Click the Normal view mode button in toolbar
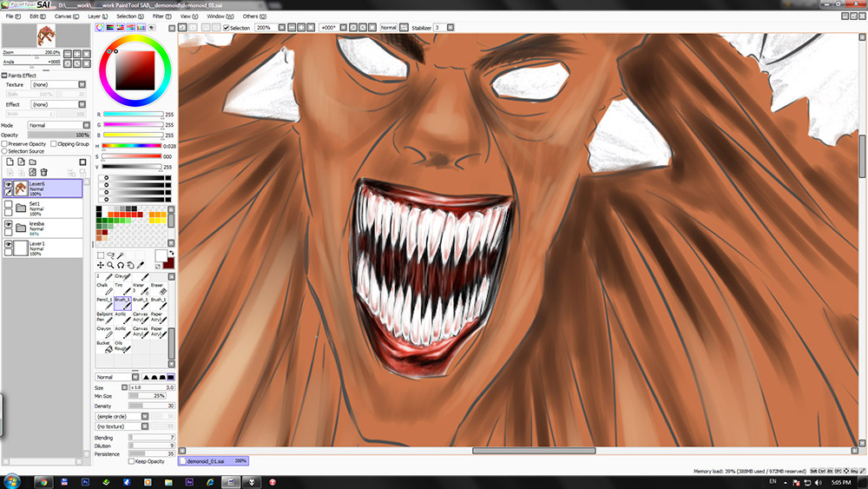868x489 pixels. coord(389,27)
